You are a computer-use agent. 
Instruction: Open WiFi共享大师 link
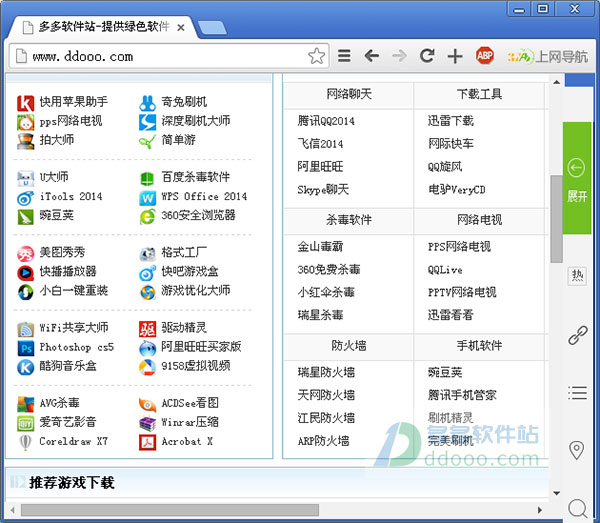pos(74,327)
